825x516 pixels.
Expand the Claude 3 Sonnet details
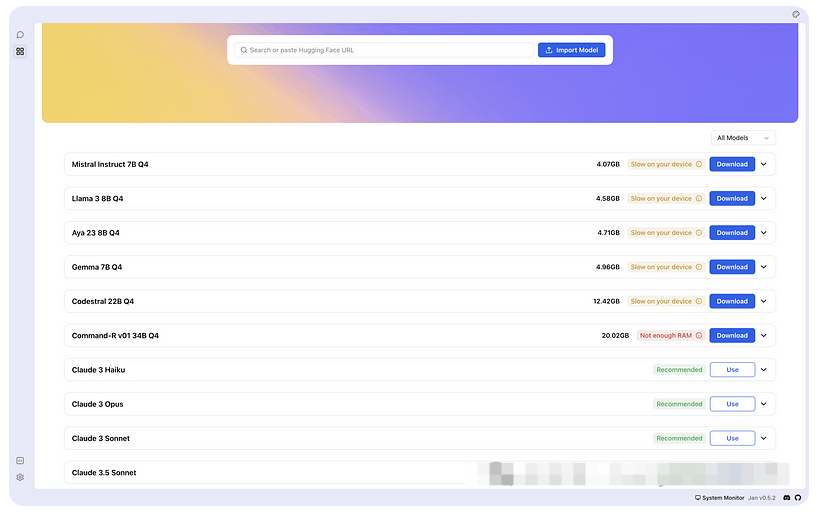coord(764,438)
